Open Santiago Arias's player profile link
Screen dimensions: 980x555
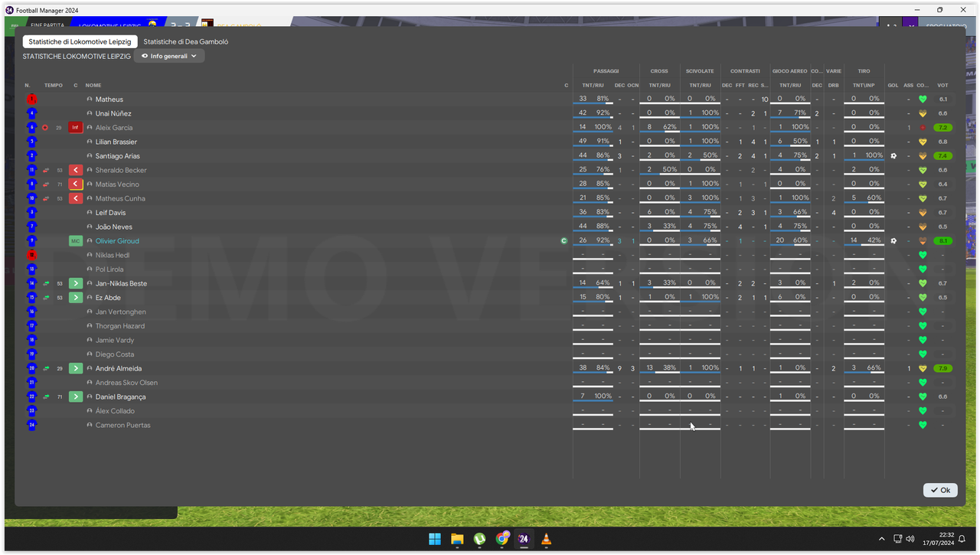click(118, 156)
